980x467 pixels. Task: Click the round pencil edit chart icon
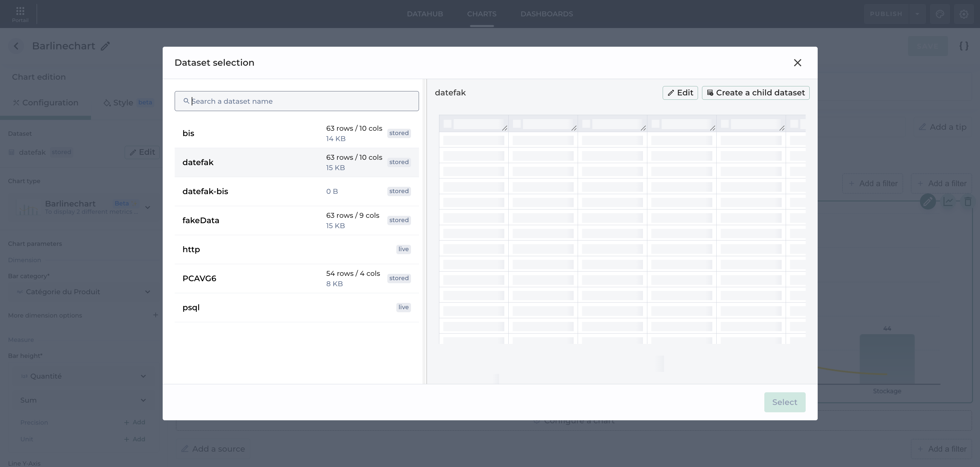(x=927, y=201)
